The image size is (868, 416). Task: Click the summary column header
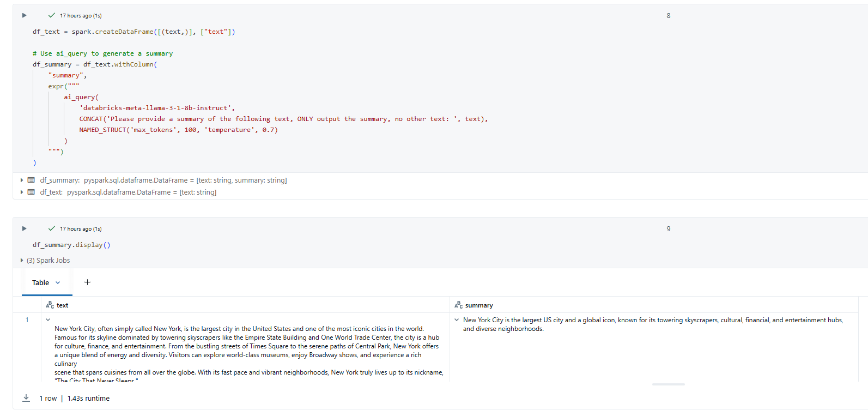[x=479, y=305]
